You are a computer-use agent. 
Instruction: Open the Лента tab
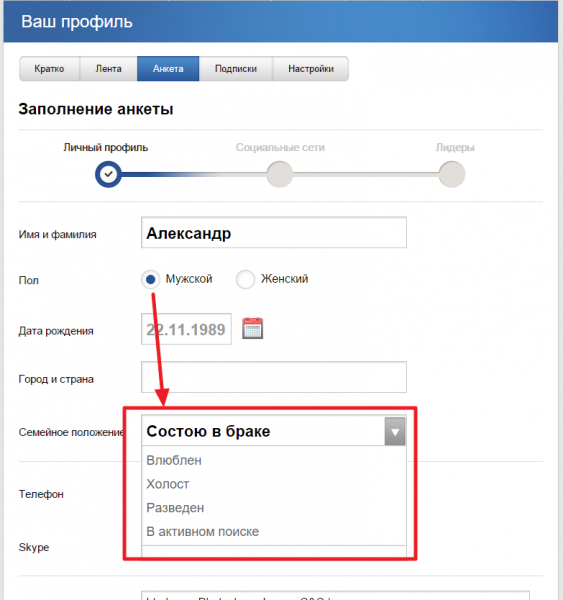coord(108,69)
